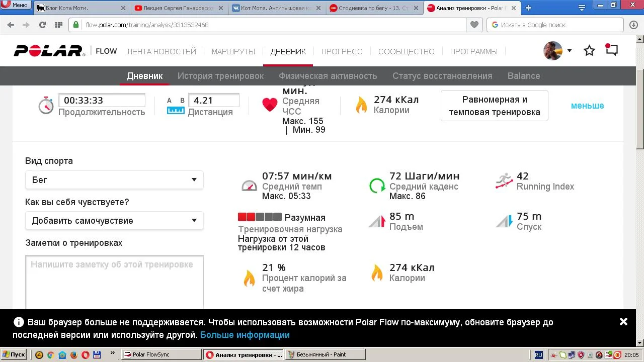Viewport: 644px width, 362px height.
Task: Click the training notes text area
Action: [x=114, y=283]
